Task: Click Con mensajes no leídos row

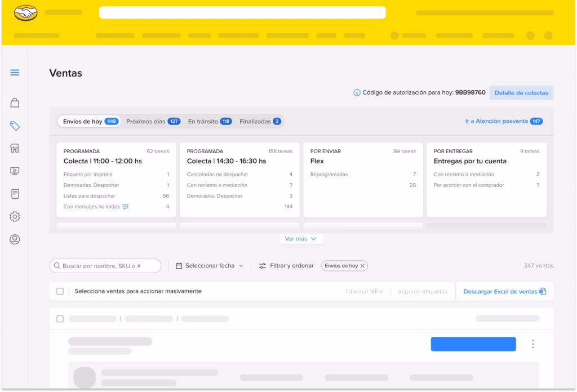Action: (x=116, y=207)
